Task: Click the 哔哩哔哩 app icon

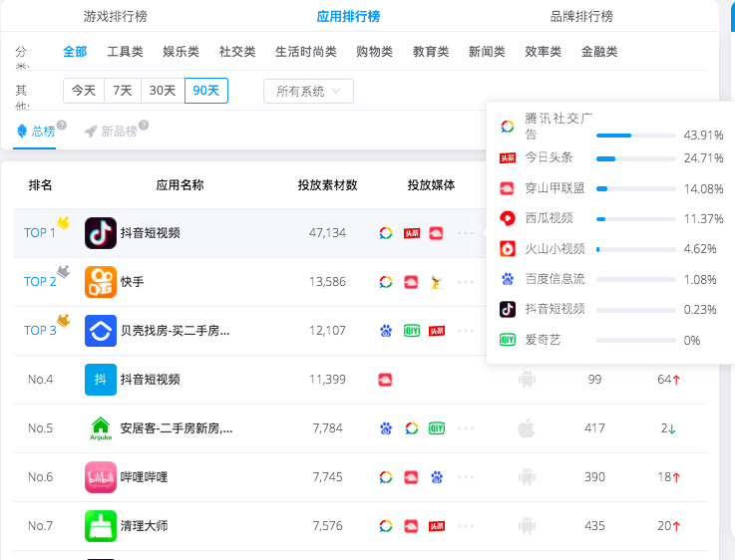Action: (x=101, y=477)
